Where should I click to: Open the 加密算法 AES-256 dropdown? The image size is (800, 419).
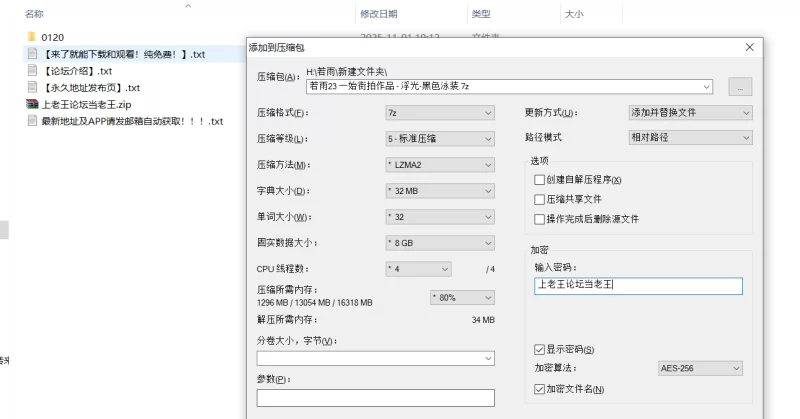tap(700, 368)
